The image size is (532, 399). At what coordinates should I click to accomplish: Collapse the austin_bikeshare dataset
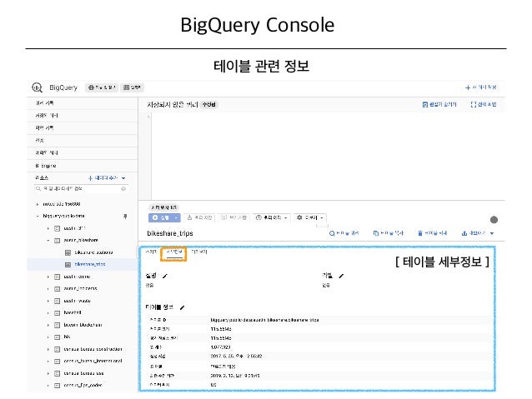pyautogui.click(x=48, y=241)
